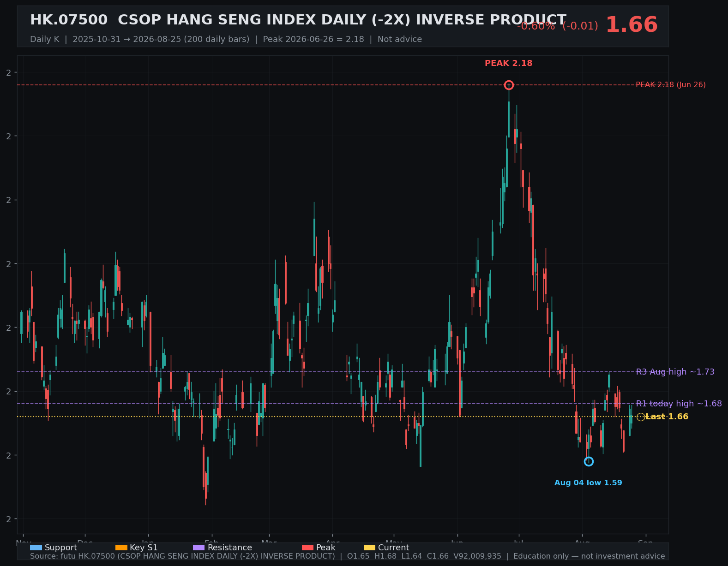Click the 'R3 Aug high ~1.73' label

tap(675, 372)
